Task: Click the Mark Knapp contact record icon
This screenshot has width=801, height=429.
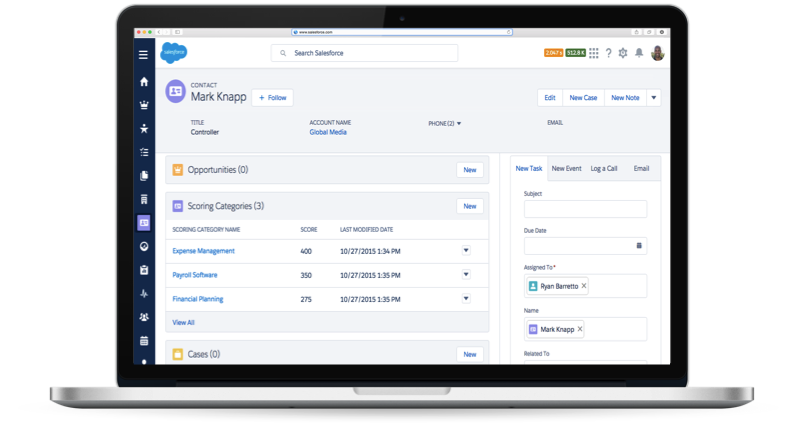Action: [x=175, y=91]
